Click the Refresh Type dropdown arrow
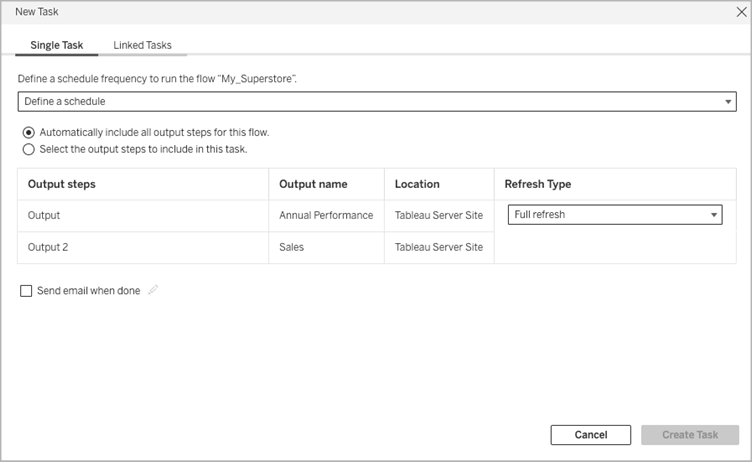752x462 pixels. 714,215
